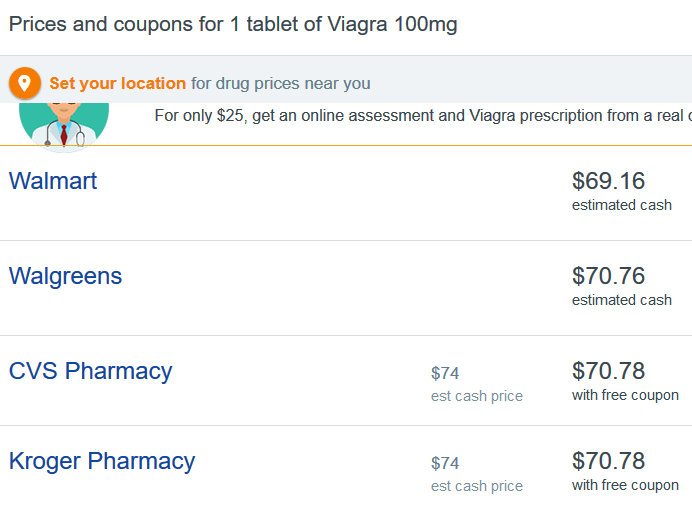
Task: Open the Set your location link
Action: pos(117,83)
